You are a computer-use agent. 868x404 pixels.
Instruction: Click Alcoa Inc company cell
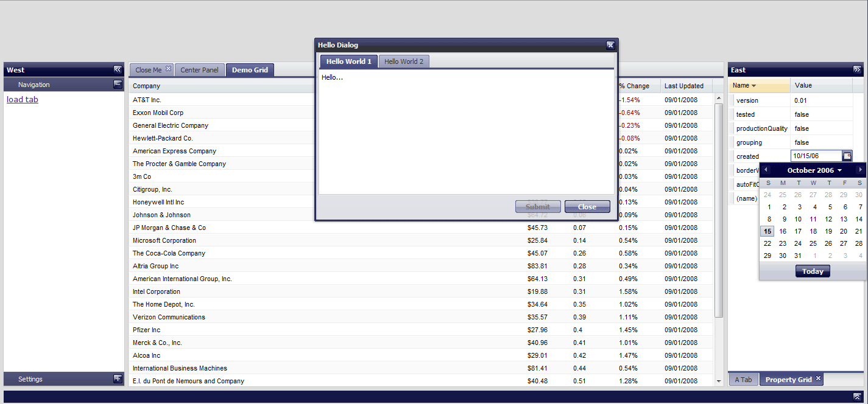point(147,355)
